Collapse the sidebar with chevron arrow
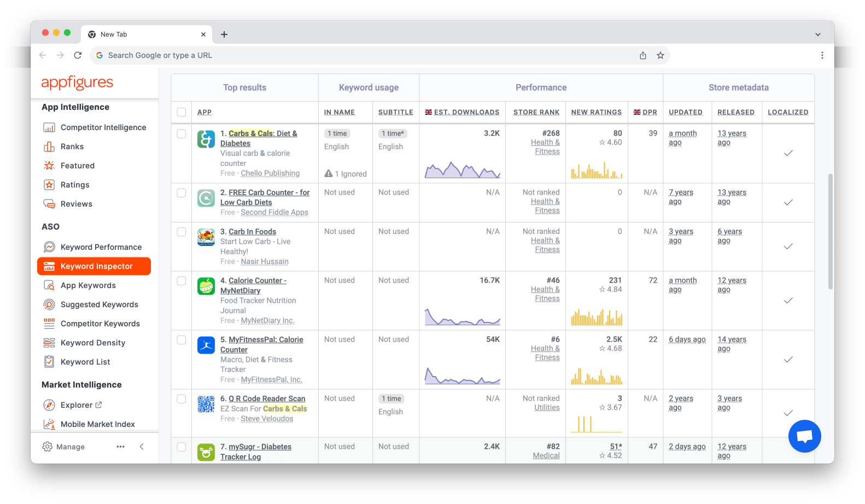This screenshot has height=504, width=865. click(x=142, y=447)
